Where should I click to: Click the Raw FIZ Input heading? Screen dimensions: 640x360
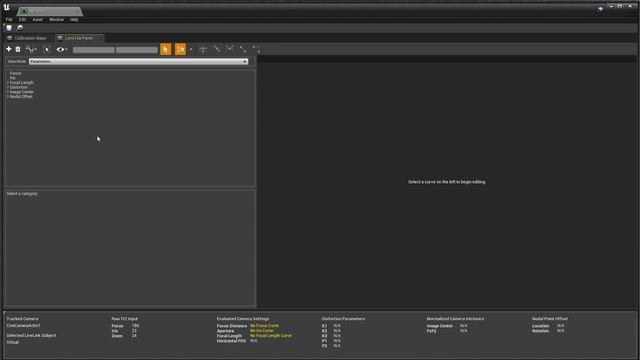(124, 319)
